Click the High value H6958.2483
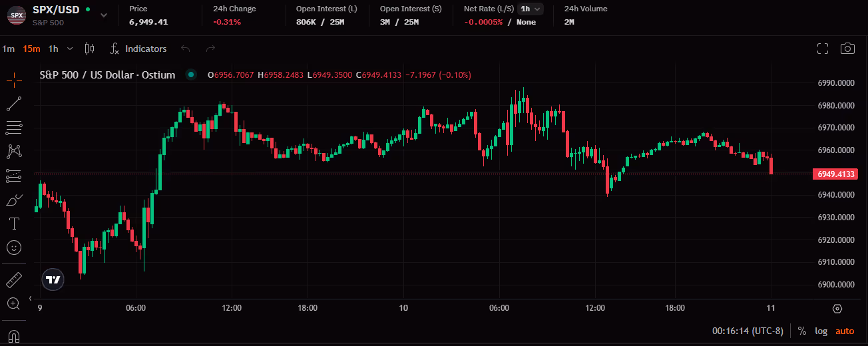Image resolution: width=868 pixels, height=346 pixels. pos(281,75)
